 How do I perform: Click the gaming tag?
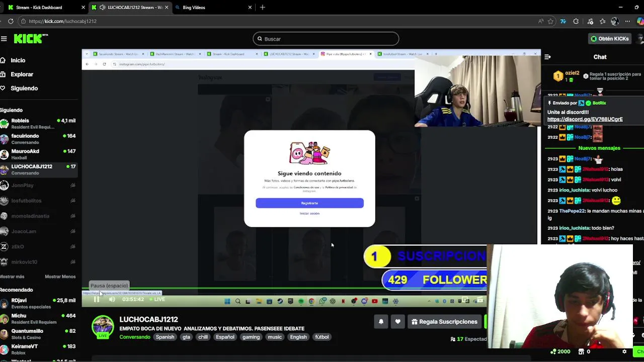251,337
